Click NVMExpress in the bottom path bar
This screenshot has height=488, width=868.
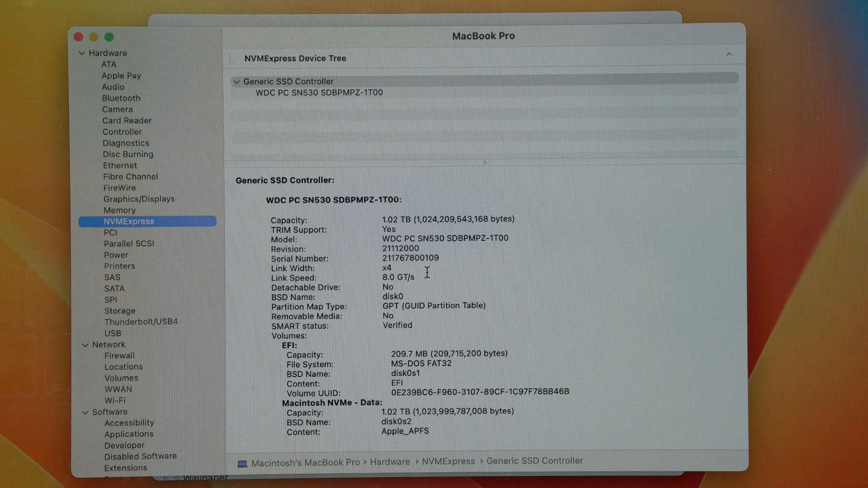point(448,462)
